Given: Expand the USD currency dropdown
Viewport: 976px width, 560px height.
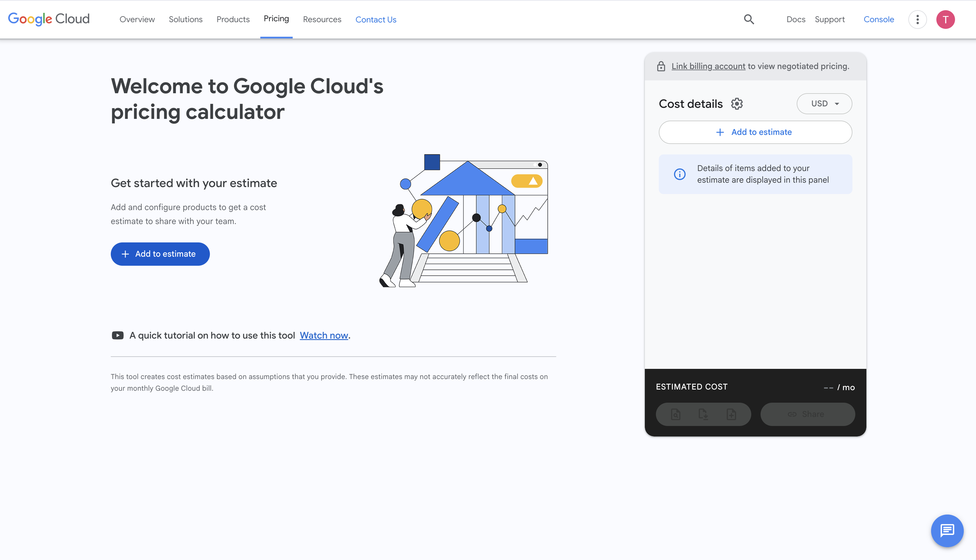Looking at the screenshot, I should (x=824, y=104).
